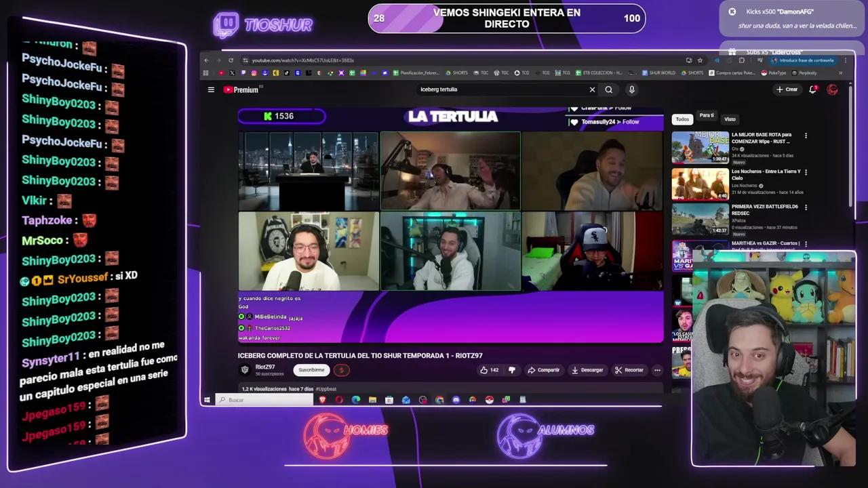Open the ETB COLECCION bookmark
This screenshot has height=488, width=868.
coord(599,73)
